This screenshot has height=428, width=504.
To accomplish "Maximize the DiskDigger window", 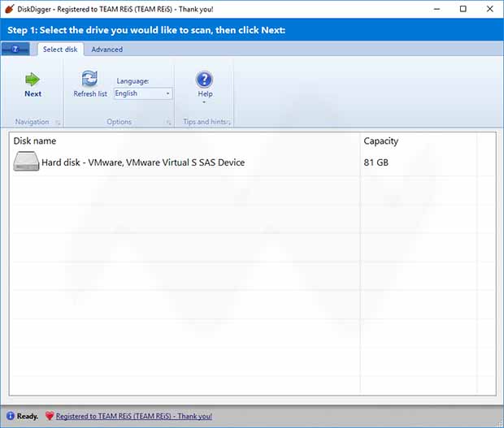I will click(x=463, y=9).
